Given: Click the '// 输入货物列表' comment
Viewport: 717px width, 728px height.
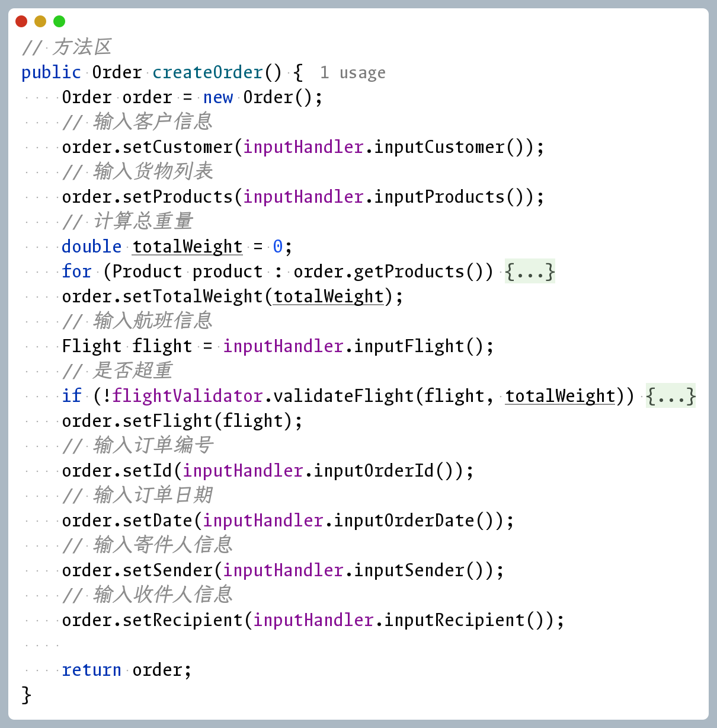Looking at the screenshot, I should click(137, 171).
